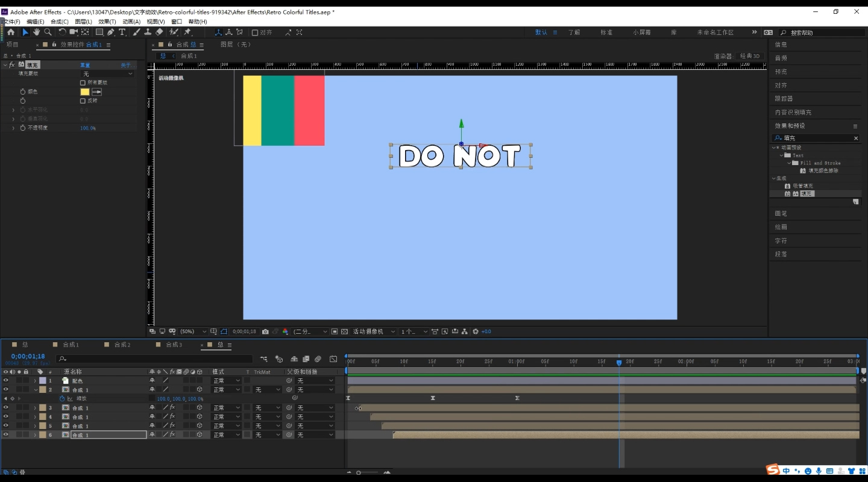Open the magnification 50% dropdown
868x482 pixels.
193,331
